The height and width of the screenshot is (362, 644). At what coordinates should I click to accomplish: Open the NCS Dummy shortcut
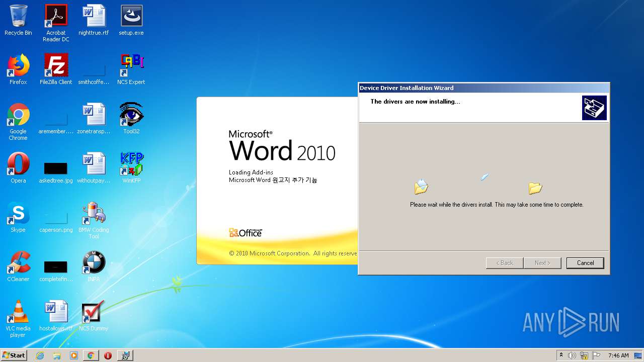pyautogui.click(x=94, y=316)
